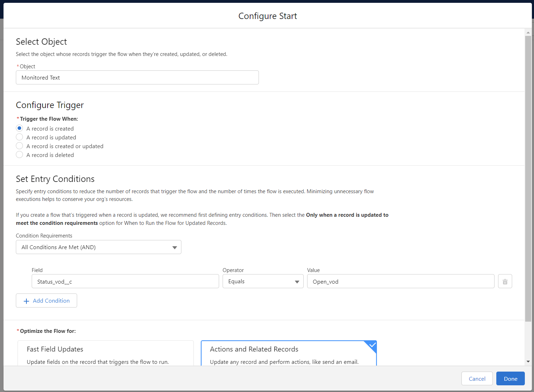Click the scrollbar up arrow
This screenshot has width=534, height=392.
[x=528, y=33]
